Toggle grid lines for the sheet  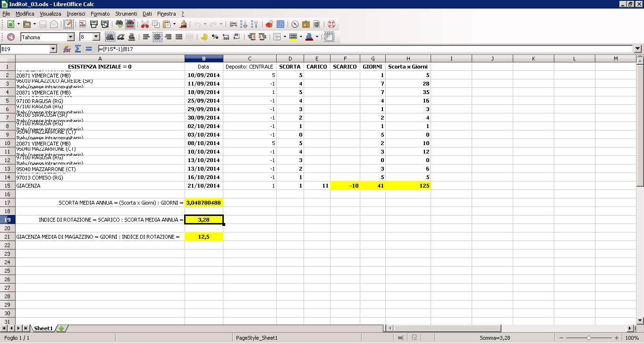pos(329,37)
